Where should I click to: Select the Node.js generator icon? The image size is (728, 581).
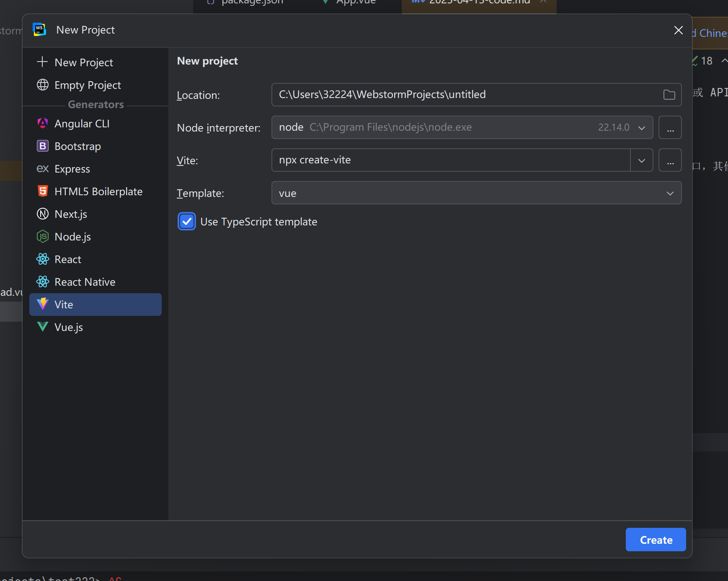[x=43, y=237]
